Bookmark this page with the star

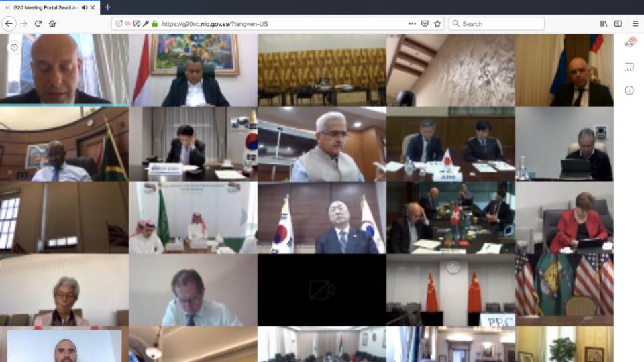click(x=437, y=24)
